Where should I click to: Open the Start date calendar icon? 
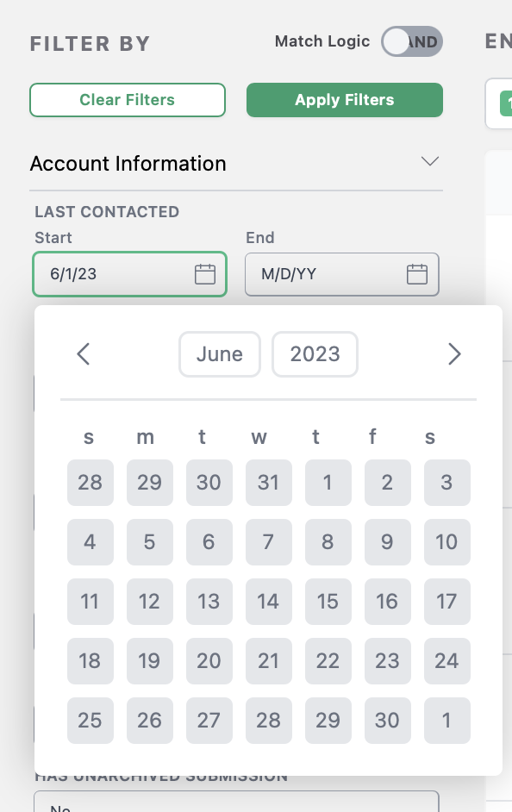205,274
